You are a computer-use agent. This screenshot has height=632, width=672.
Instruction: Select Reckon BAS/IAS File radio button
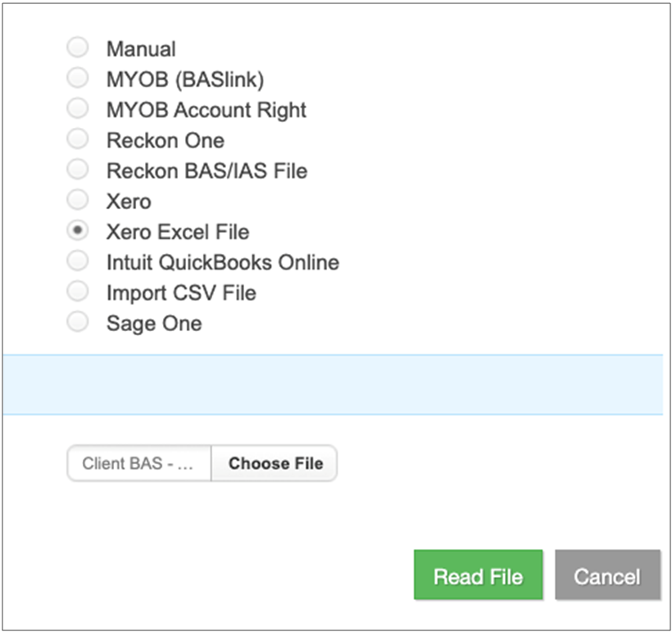pyautogui.click(x=78, y=170)
